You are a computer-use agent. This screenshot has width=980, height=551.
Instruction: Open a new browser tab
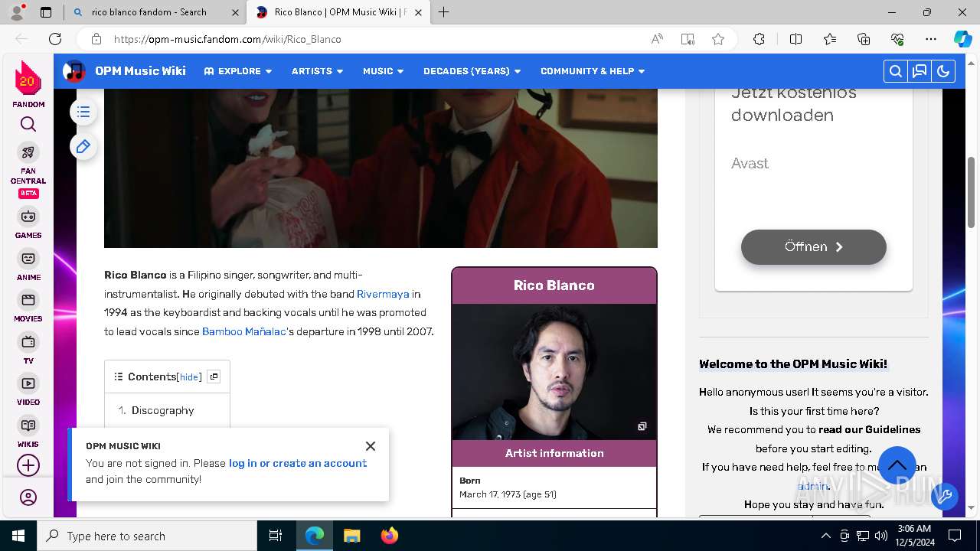click(443, 12)
